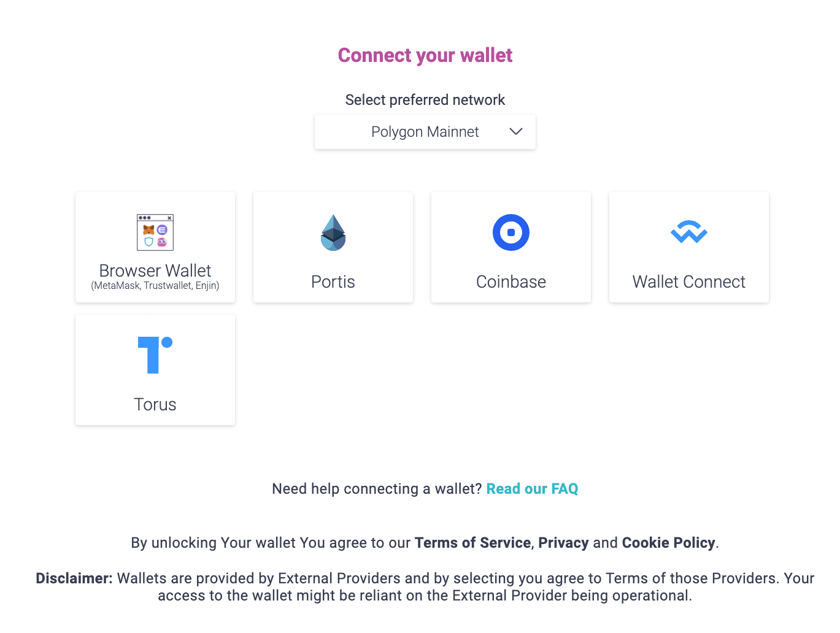Select the Portis diamond logo
The height and width of the screenshot is (633, 840).
[333, 232]
